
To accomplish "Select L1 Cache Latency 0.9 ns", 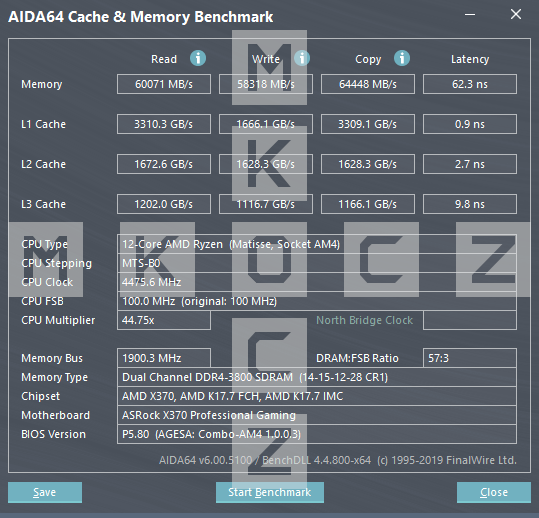I will pyautogui.click(x=470, y=124).
